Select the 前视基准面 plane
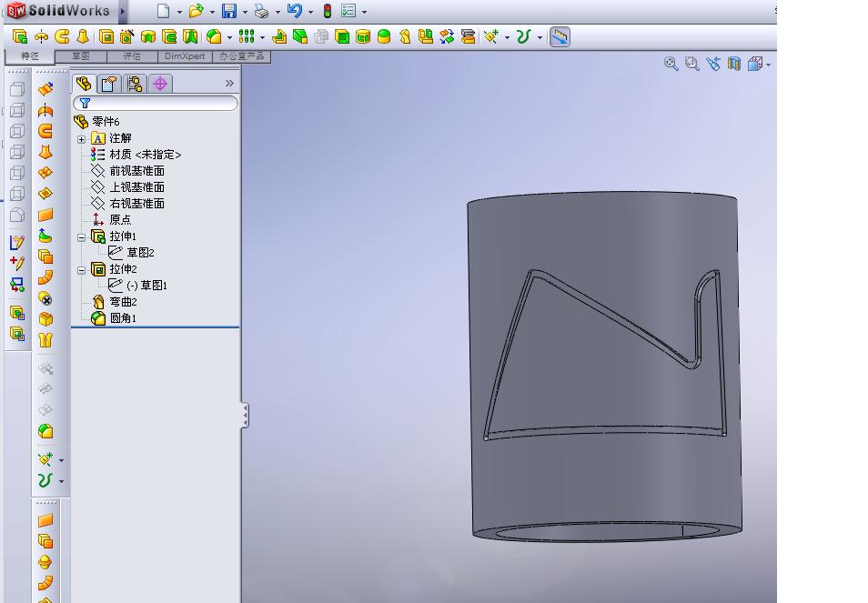The height and width of the screenshot is (603, 868). (136, 171)
